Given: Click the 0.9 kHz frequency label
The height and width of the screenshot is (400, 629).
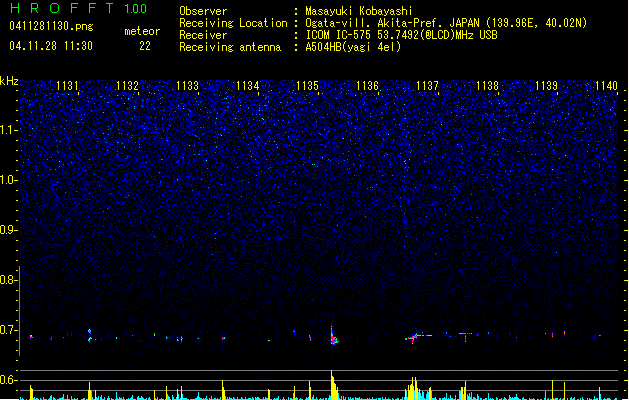Looking at the screenshot, I should coord(8,230).
